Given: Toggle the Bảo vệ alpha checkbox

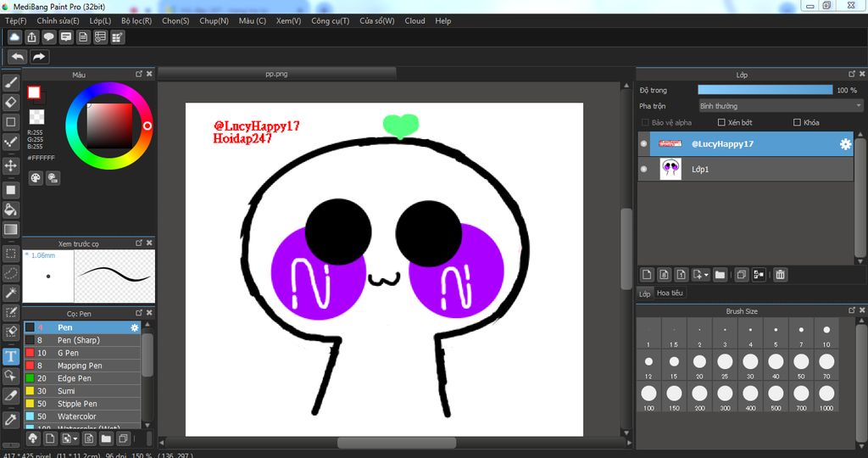Looking at the screenshot, I should click(x=645, y=122).
